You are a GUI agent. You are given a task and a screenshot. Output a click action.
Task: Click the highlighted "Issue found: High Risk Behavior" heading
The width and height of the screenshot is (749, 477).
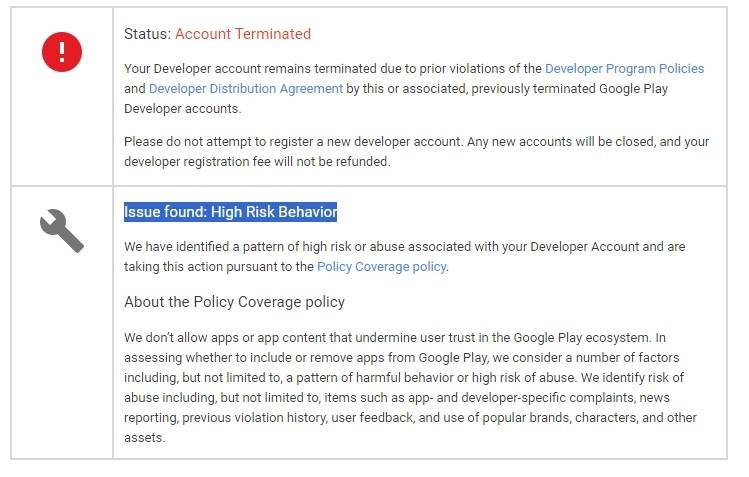(230, 212)
